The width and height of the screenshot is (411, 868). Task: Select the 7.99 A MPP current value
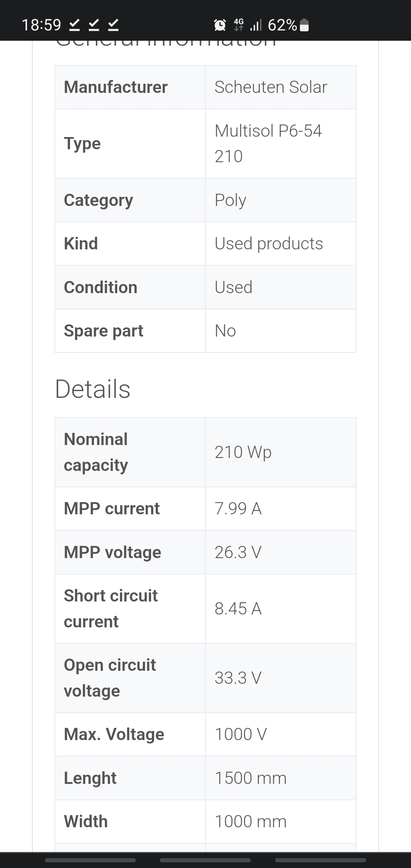coord(238,509)
